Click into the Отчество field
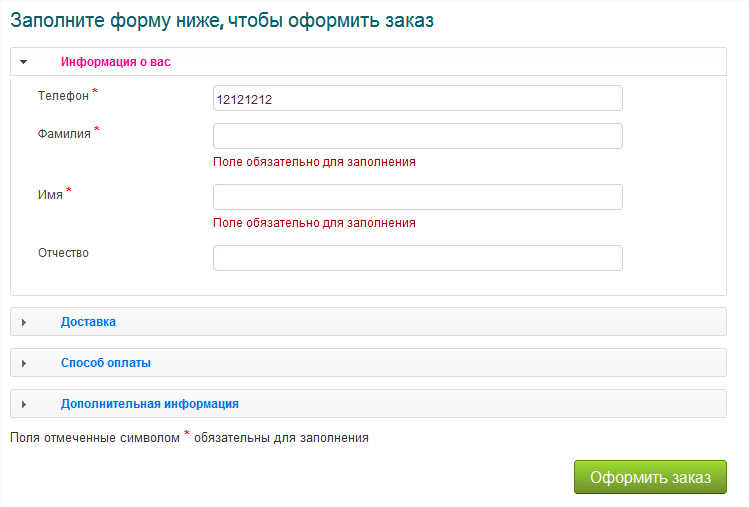Viewport: 749px width, 507px height. (418, 258)
